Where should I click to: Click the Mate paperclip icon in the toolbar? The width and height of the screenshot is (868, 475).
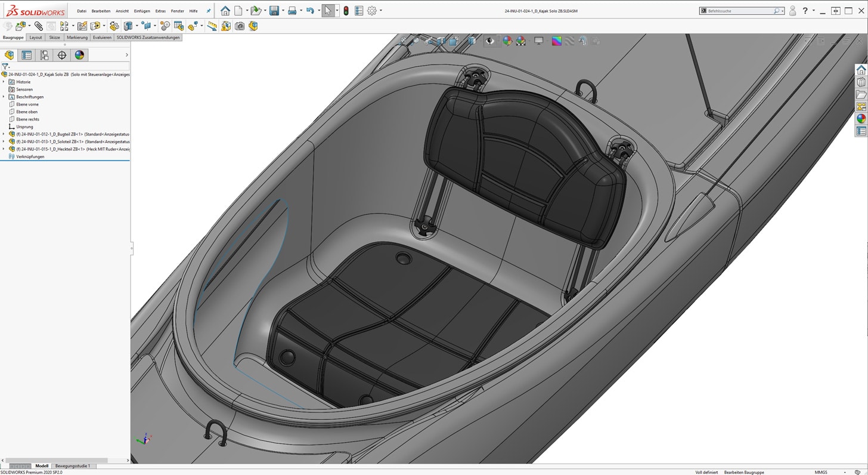(38, 26)
